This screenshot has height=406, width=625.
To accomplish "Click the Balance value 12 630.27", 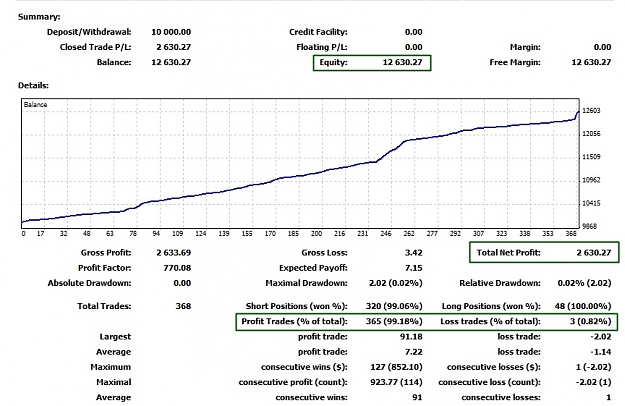I will pos(171,62).
